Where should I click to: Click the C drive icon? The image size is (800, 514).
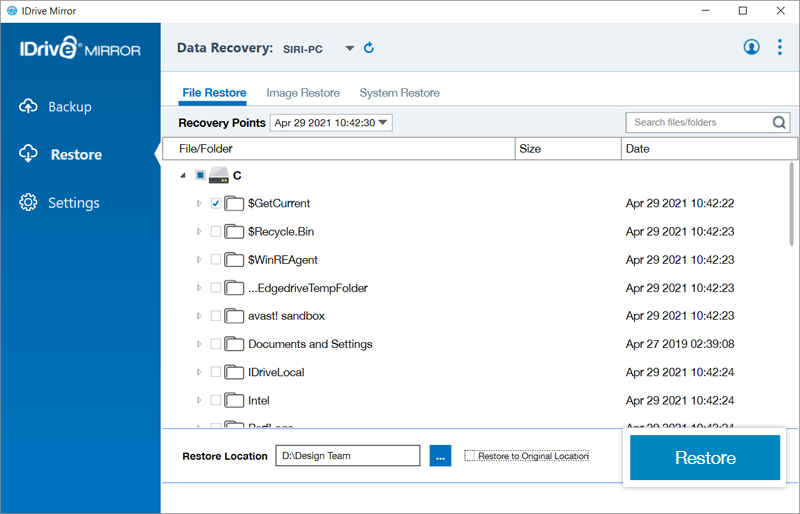[219, 175]
